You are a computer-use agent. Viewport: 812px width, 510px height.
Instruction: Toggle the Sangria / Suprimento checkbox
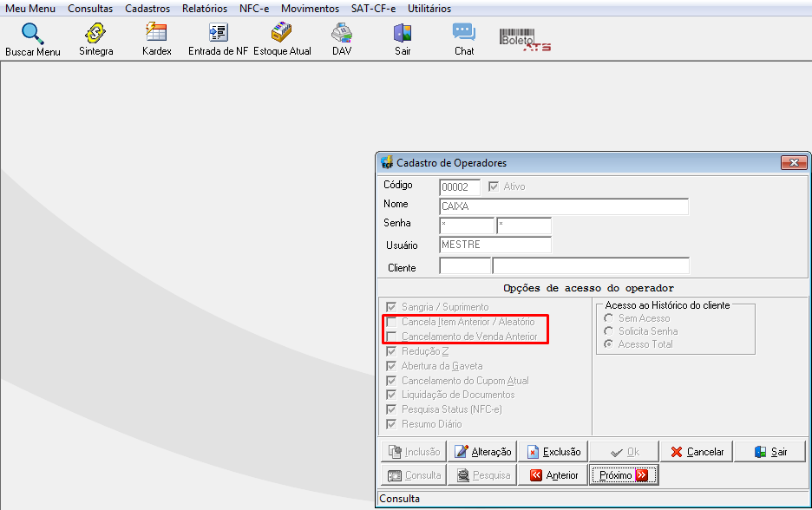click(x=391, y=307)
